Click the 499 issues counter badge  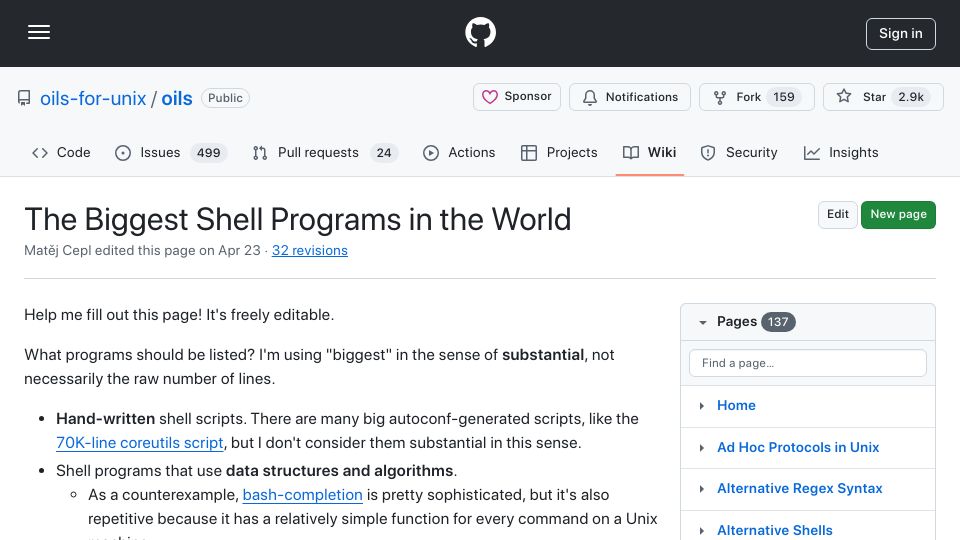click(x=208, y=152)
